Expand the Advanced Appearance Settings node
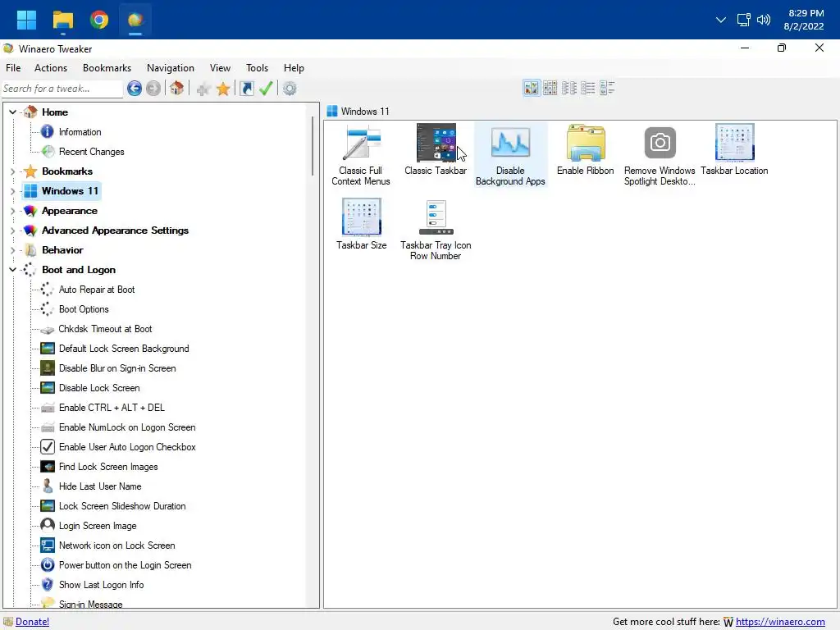 pos(13,231)
